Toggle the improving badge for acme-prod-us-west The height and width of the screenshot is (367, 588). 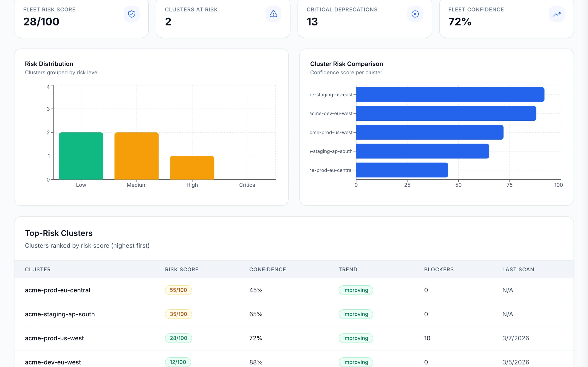(x=356, y=338)
